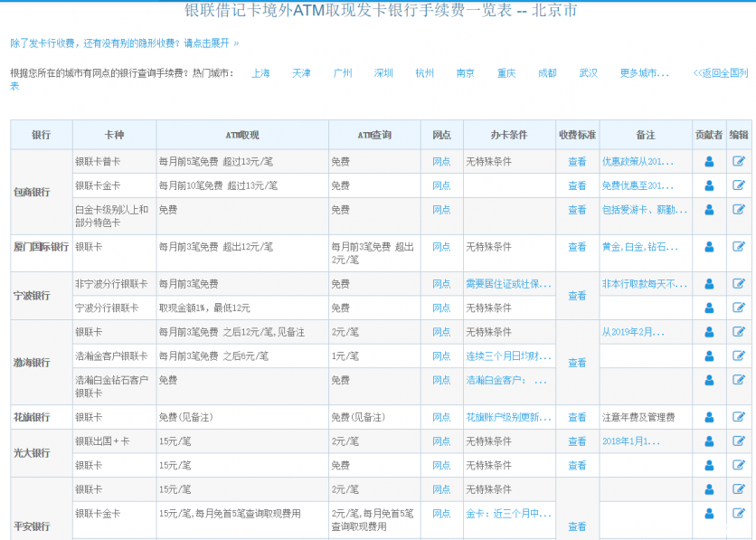Edit the 每月前10笔免费 银联卡金卡 row
Screen dimensions: 756x540
(x=739, y=185)
